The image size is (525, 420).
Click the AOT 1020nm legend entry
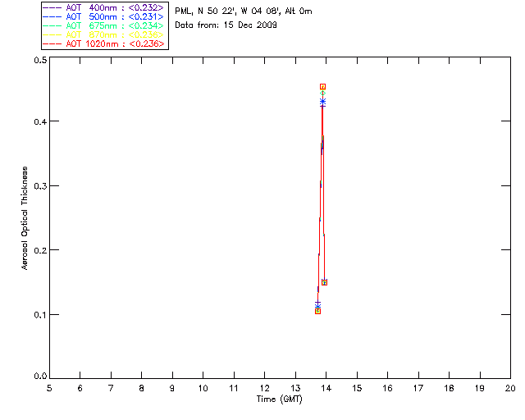pos(104,43)
